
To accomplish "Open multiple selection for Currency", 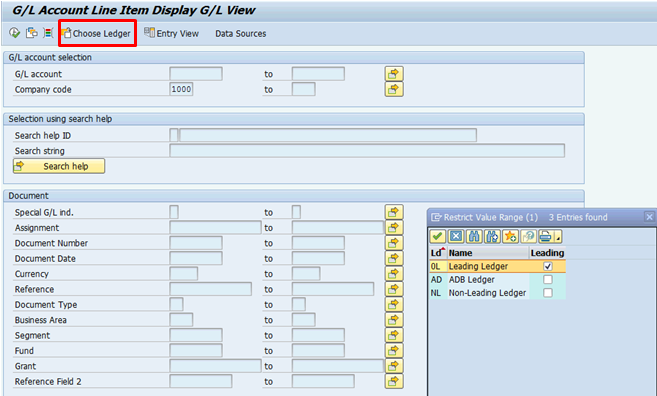I will (394, 274).
